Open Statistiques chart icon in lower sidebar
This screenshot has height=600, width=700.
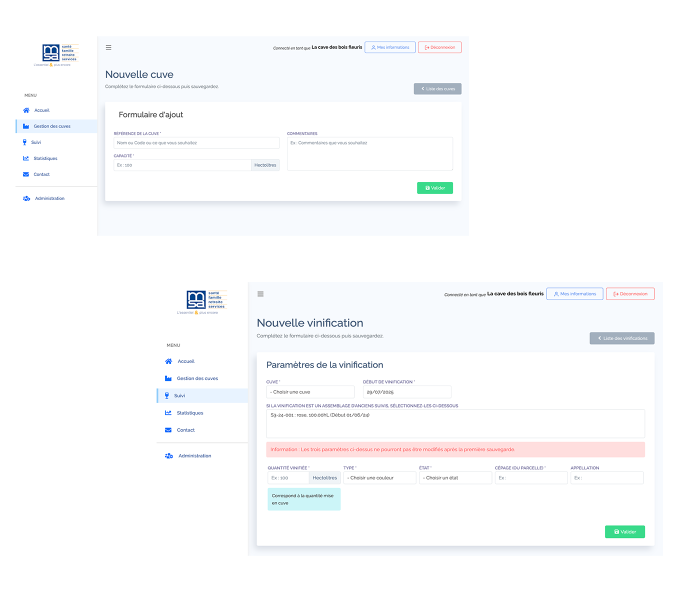pyautogui.click(x=168, y=413)
